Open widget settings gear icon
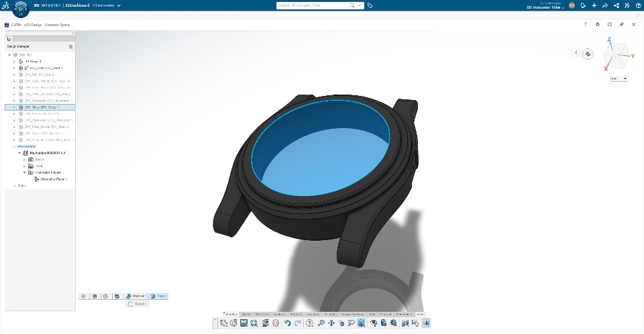 [x=598, y=24]
